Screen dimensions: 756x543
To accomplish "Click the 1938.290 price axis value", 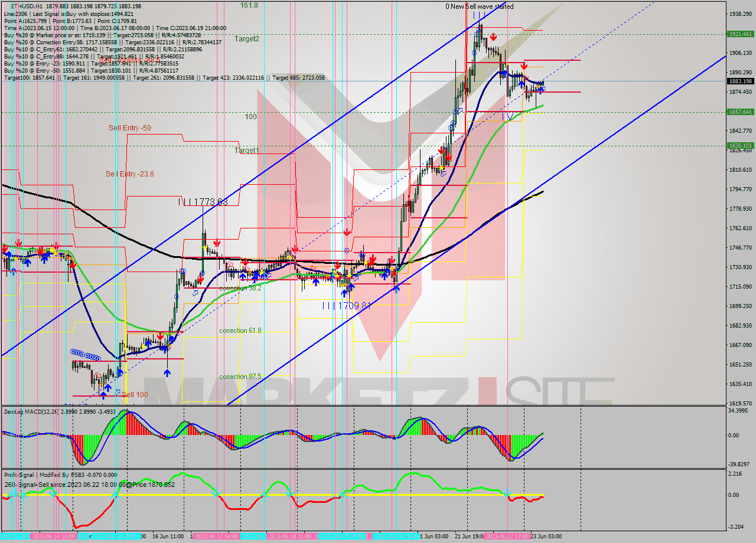I will pos(741,14).
